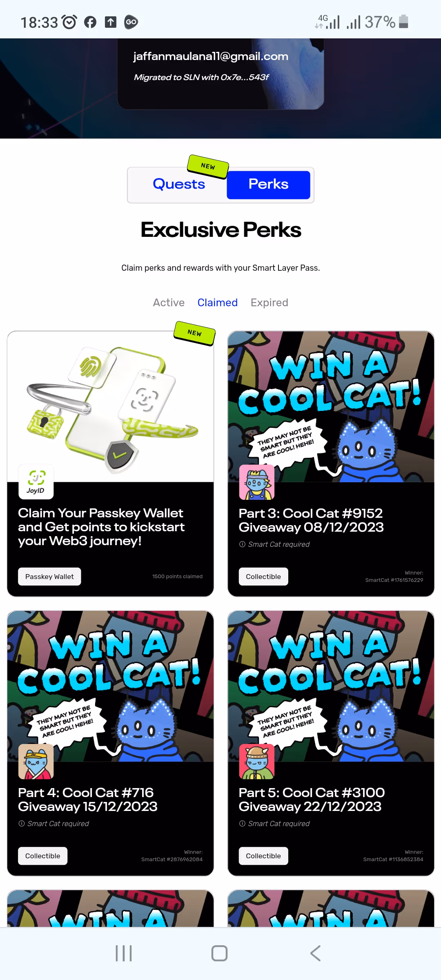Tap the info icon beside Part 3 requirement
The height and width of the screenshot is (980, 441).
coord(242,544)
